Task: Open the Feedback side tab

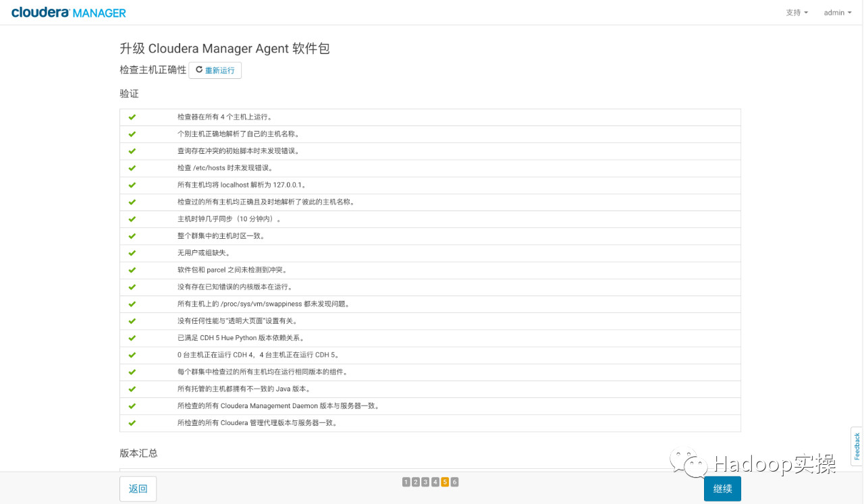Action: [857, 446]
